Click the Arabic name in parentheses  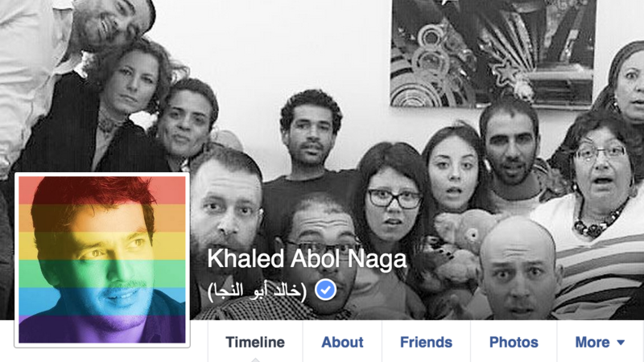[257, 290]
